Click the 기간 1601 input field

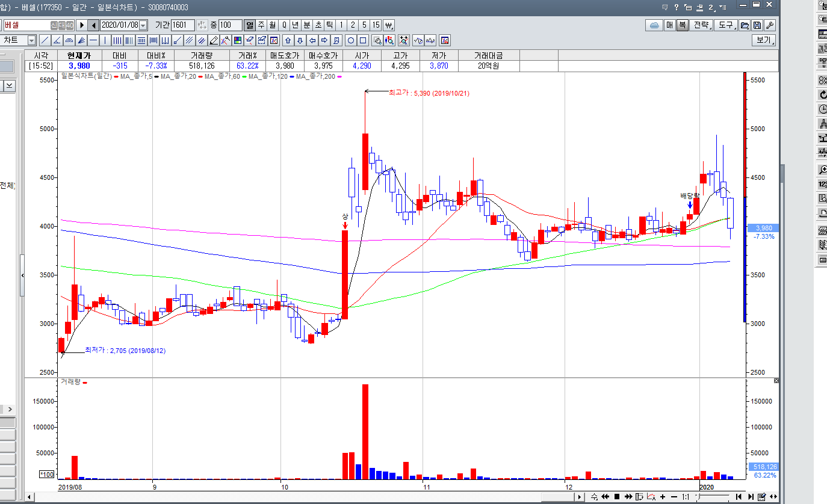tap(183, 25)
